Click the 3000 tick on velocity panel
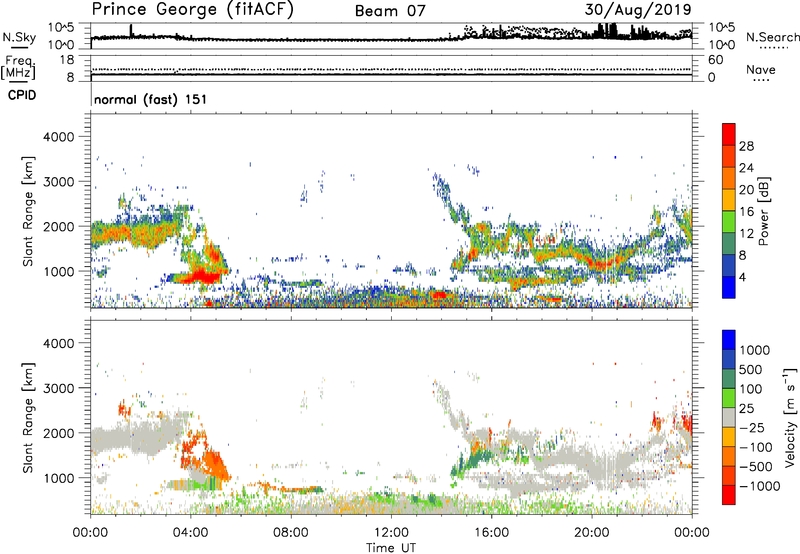This screenshot has height=554, width=800. (59, 388)
